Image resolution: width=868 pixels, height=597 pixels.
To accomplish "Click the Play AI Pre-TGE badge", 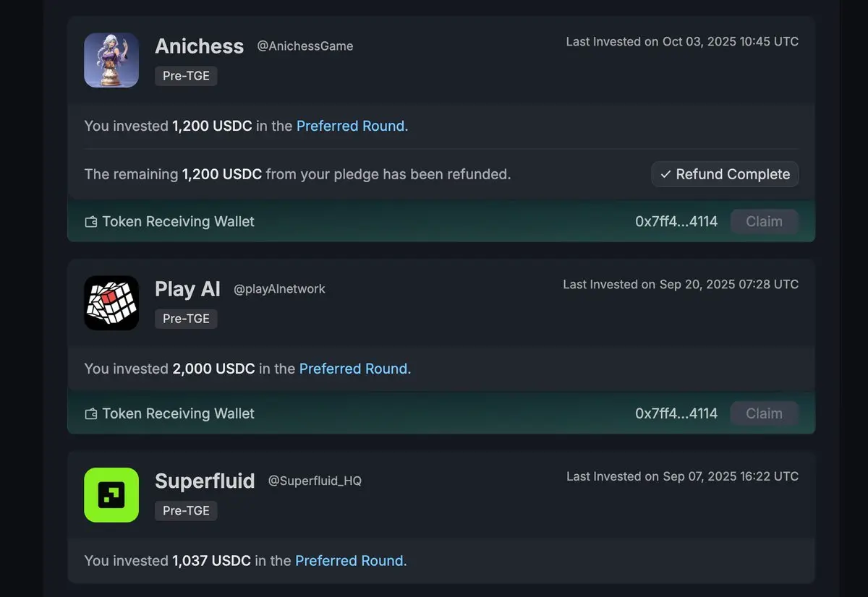I will click(186, 319).
